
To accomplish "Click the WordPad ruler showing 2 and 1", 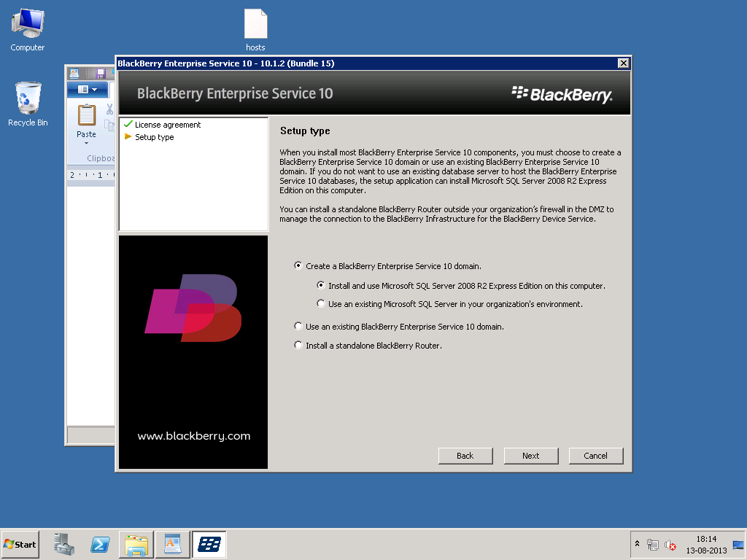I will (x=91, y=175).
